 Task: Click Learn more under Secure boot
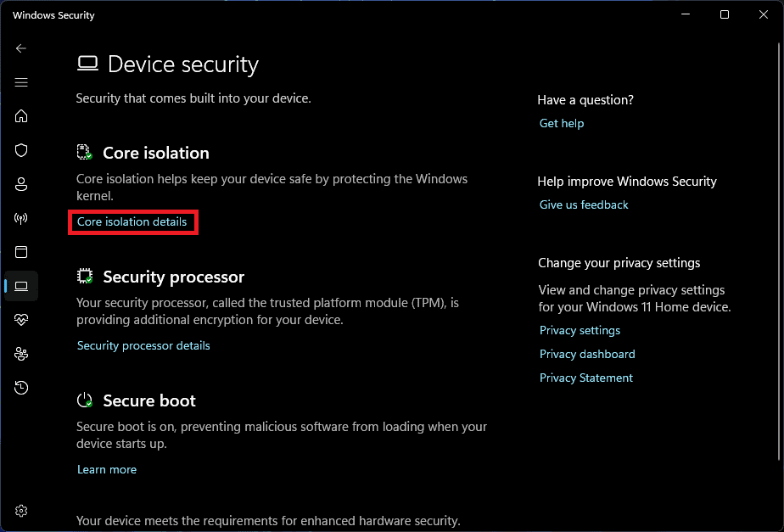tap(107, 469)
